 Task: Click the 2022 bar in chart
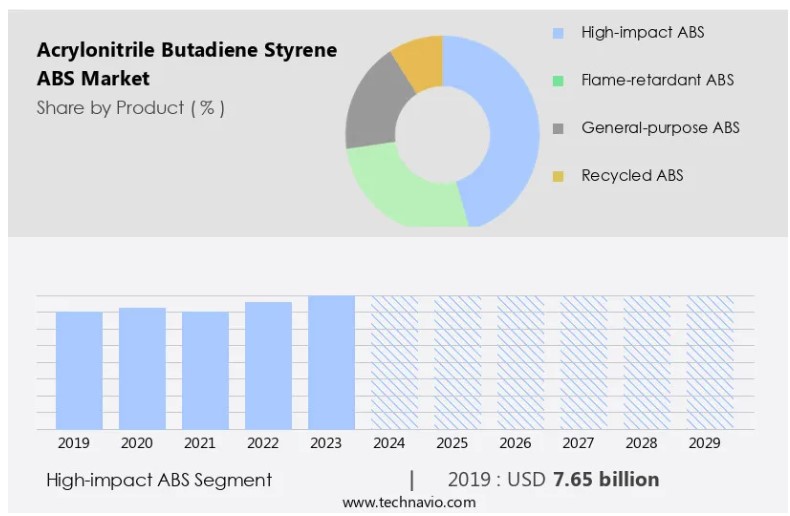coord(268,365)
